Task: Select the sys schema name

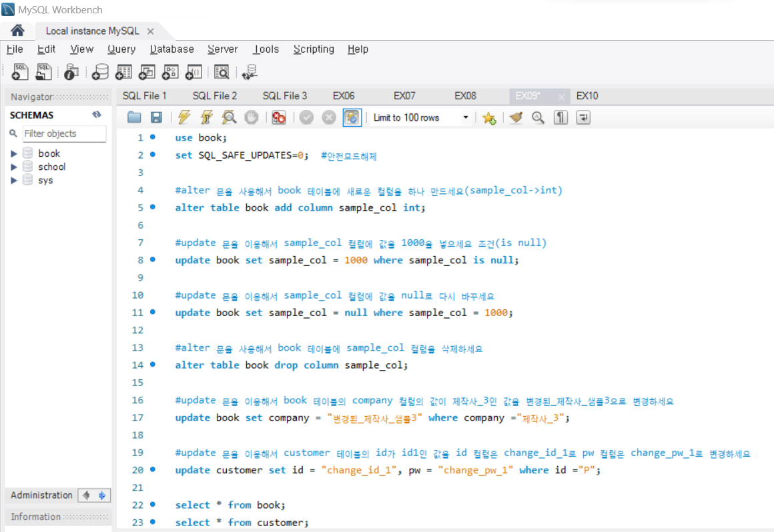Action: click(x=45, y=180)
